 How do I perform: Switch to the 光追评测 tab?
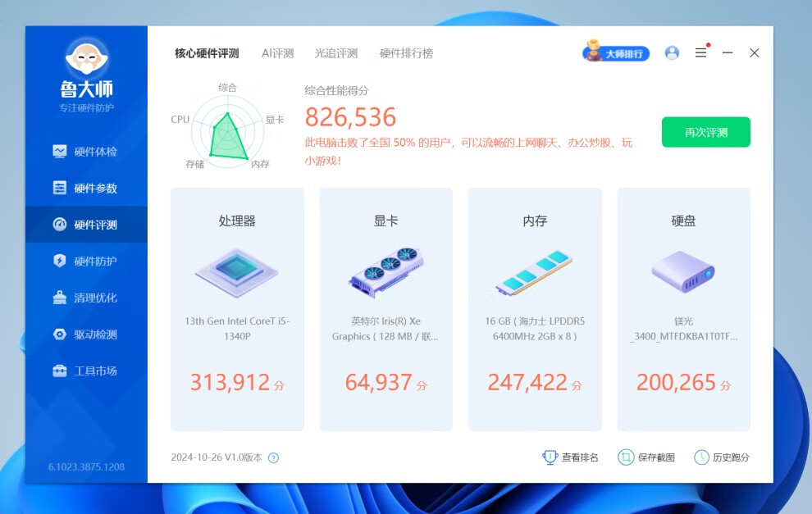point(336,53)
